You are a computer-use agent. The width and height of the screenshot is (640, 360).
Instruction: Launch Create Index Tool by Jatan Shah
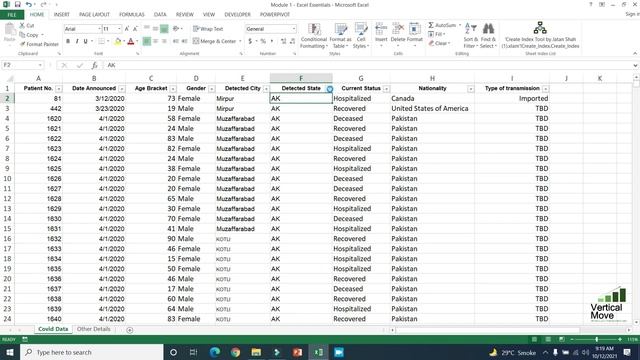540,35
